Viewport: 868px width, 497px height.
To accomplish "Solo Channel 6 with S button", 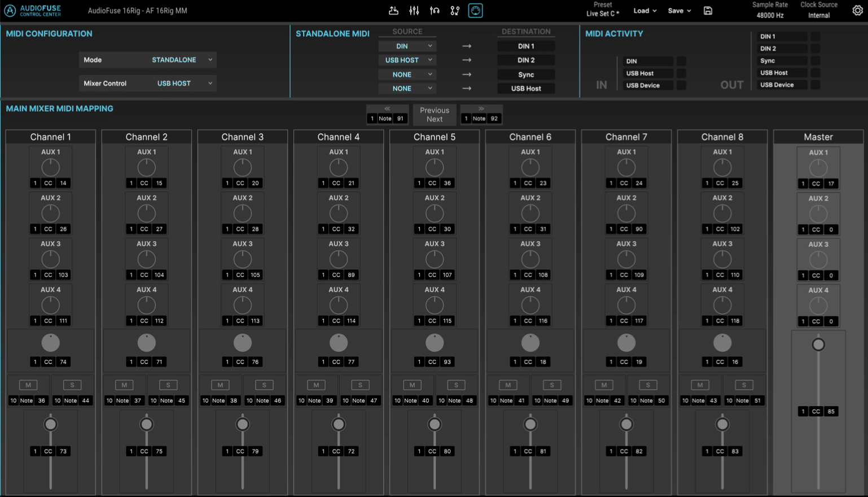I will [552, 385].
